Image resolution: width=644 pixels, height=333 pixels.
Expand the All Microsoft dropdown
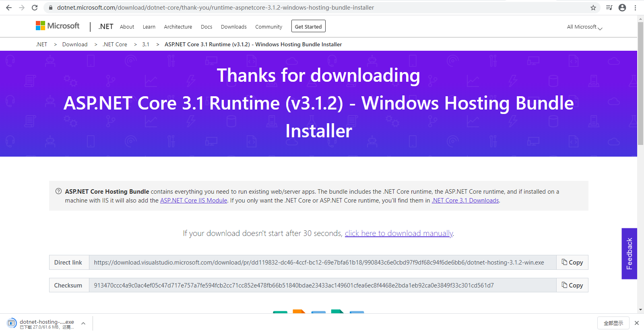tap(584, 27)
